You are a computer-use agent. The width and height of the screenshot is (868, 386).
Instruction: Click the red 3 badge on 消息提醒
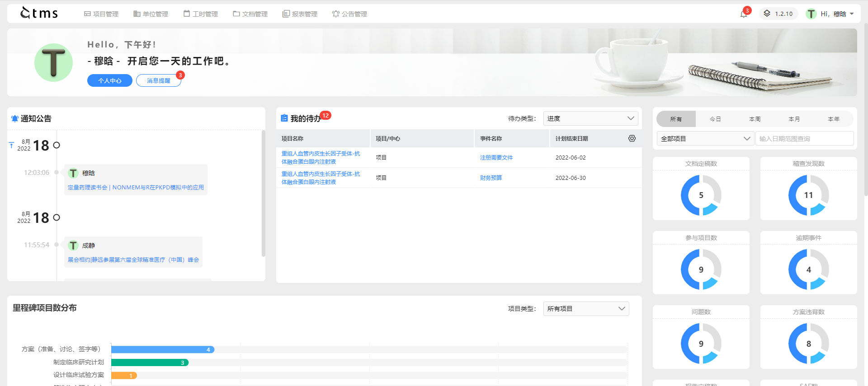coord(180,75)
